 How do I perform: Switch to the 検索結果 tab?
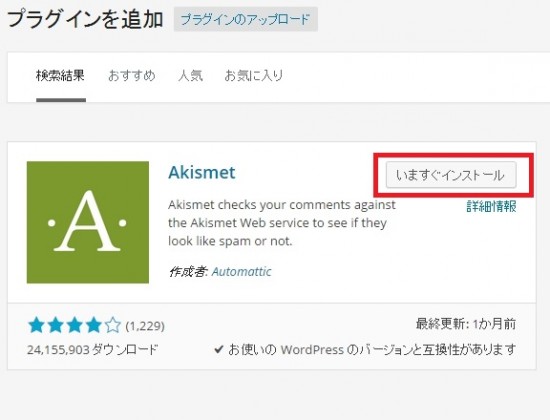pyautogui.click(x=60, y=75)
